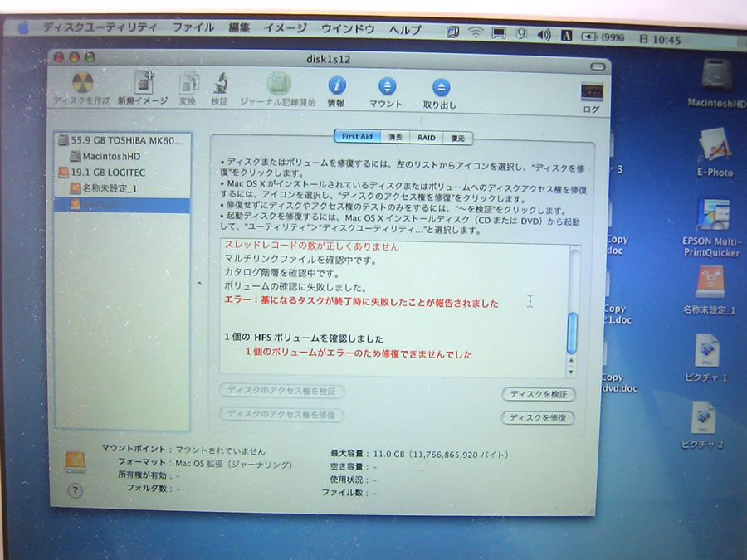Switch to the 復元 tab

tap(457, 138)
